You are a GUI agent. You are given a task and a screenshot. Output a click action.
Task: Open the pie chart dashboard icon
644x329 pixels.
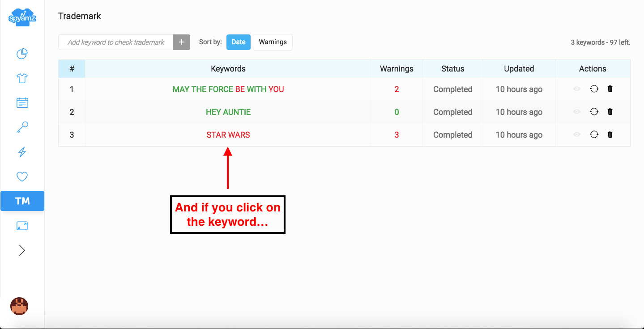tap(22, 54)
